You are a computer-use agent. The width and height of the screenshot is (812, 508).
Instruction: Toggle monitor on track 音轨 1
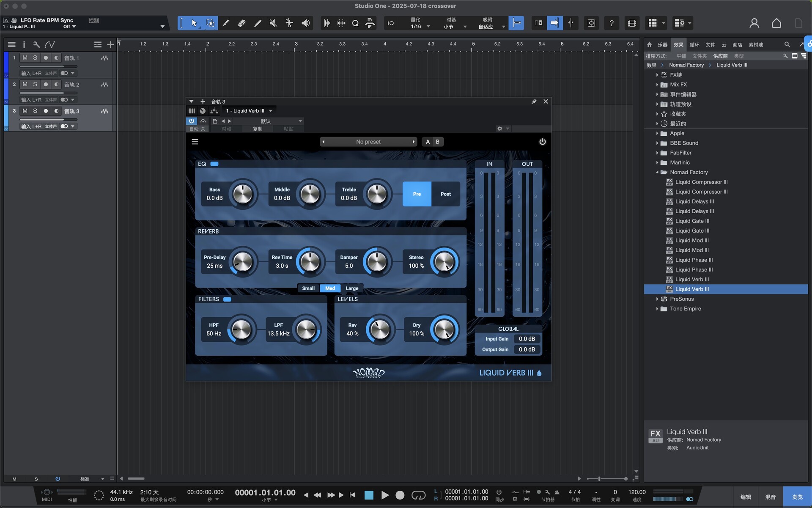pyautogui.click(x=56, y=58)
